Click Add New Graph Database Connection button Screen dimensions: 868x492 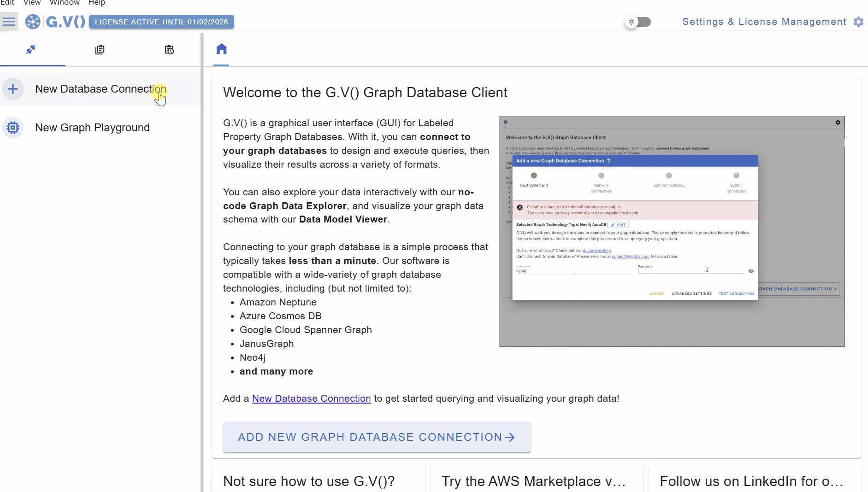pos(377,437)
